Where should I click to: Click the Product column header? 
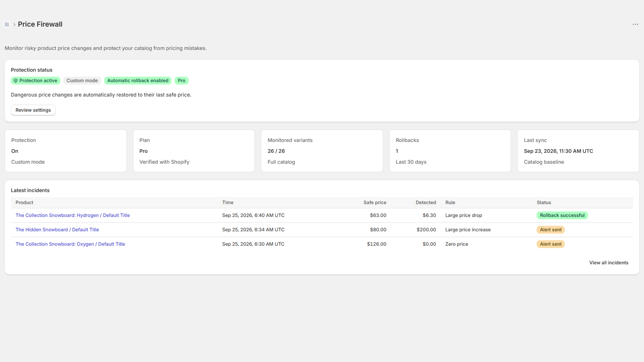click(x=25, y=203)
